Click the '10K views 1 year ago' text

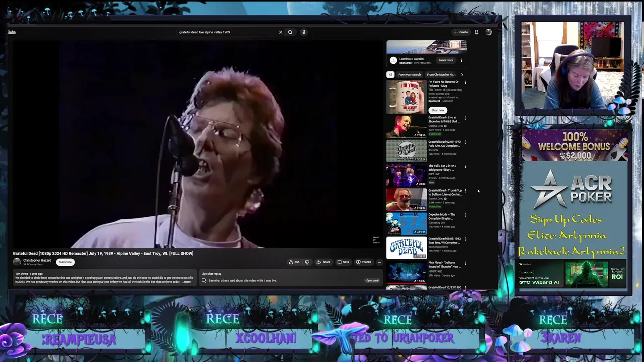(29, 274)
